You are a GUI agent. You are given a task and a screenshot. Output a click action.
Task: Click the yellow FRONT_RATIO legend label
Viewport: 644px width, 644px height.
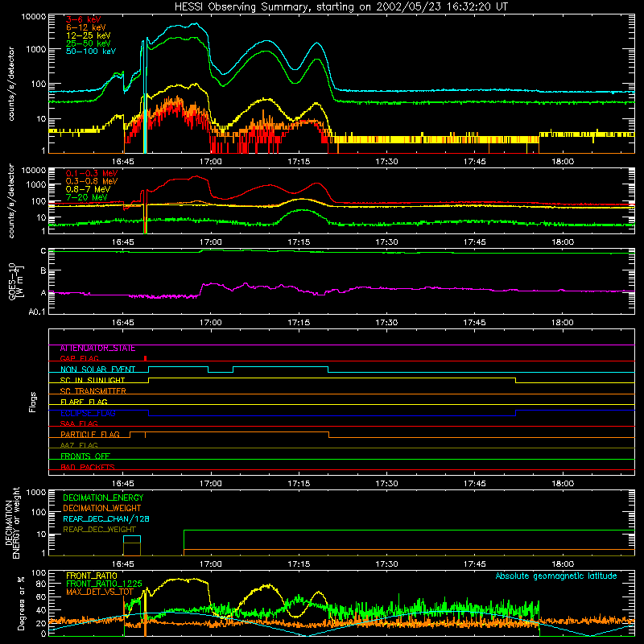coord(92,576)
